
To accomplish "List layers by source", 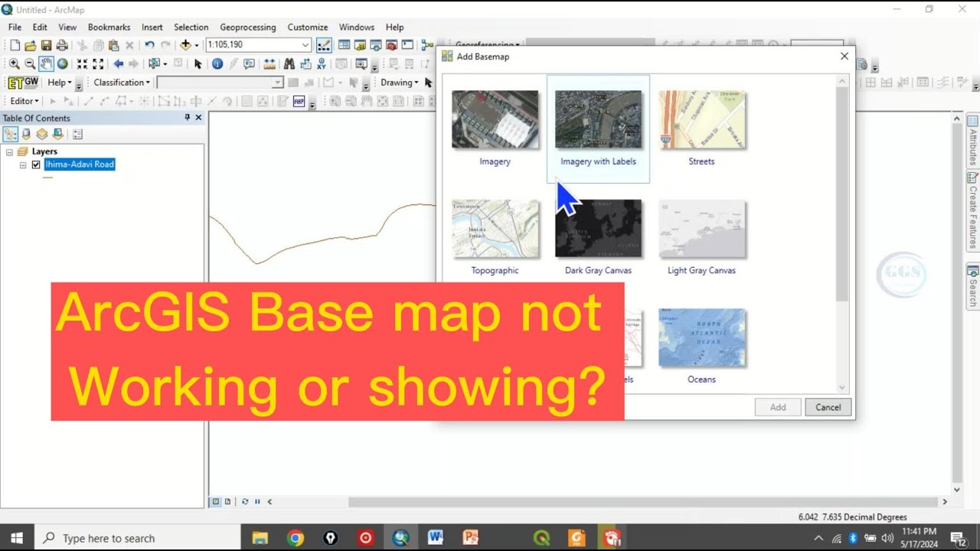I will 26,134.
